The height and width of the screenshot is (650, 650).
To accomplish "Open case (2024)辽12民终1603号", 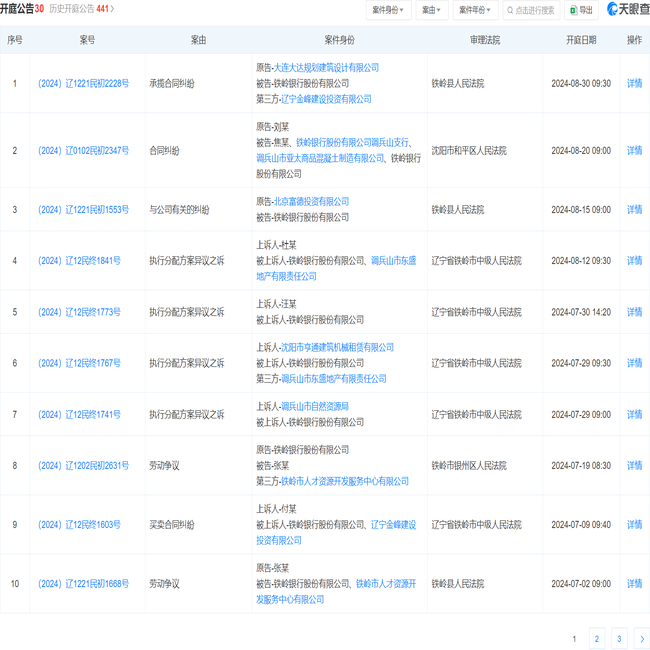I will (79, 525).
